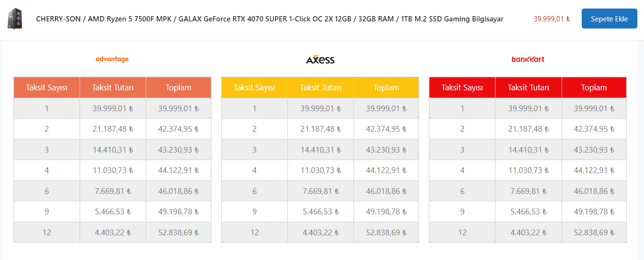Click Taksit Sayısı header in advantage table
This screenshot has height=260, width=644.
pyautogui.click(x=47, y=87)
